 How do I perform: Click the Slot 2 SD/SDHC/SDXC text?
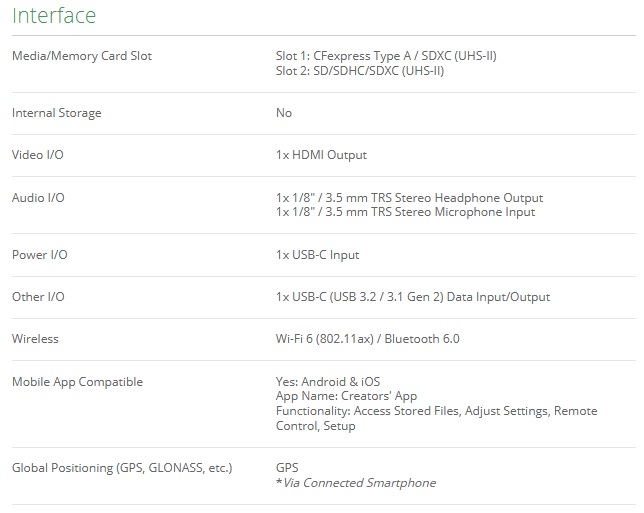click(x=360, y=71)
